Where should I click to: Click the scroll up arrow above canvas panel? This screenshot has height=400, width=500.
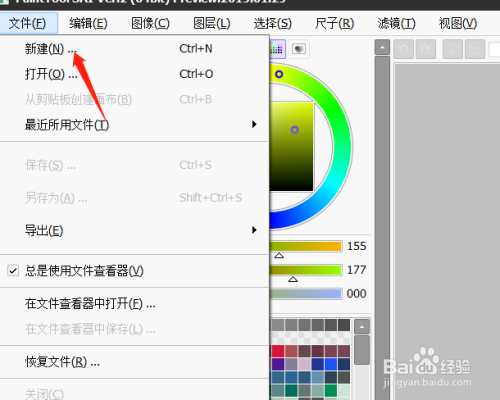tap(382, 47)
